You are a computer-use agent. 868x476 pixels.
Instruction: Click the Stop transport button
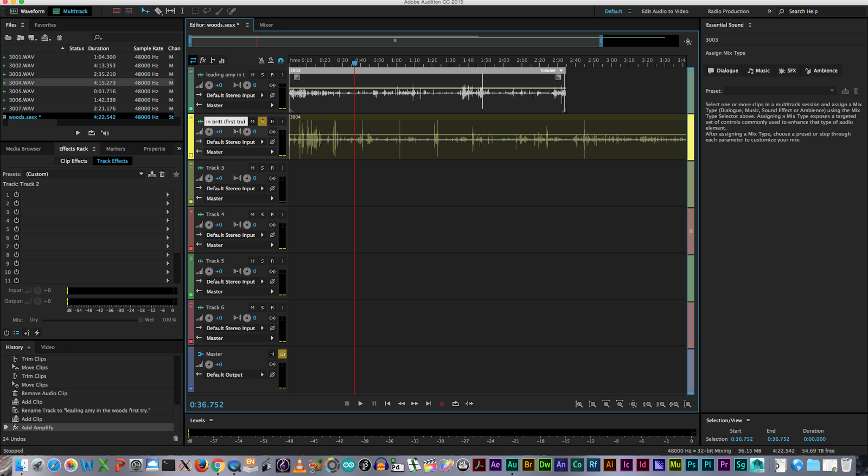click(347, 403)
